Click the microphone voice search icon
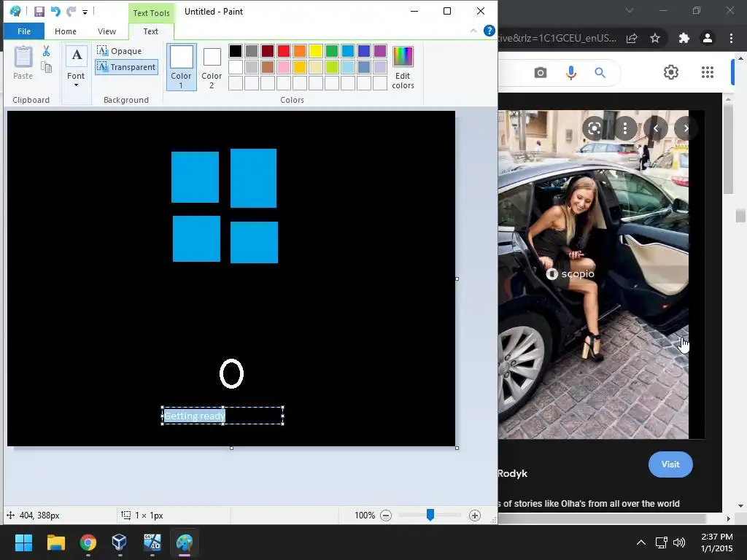 (570, 73)
